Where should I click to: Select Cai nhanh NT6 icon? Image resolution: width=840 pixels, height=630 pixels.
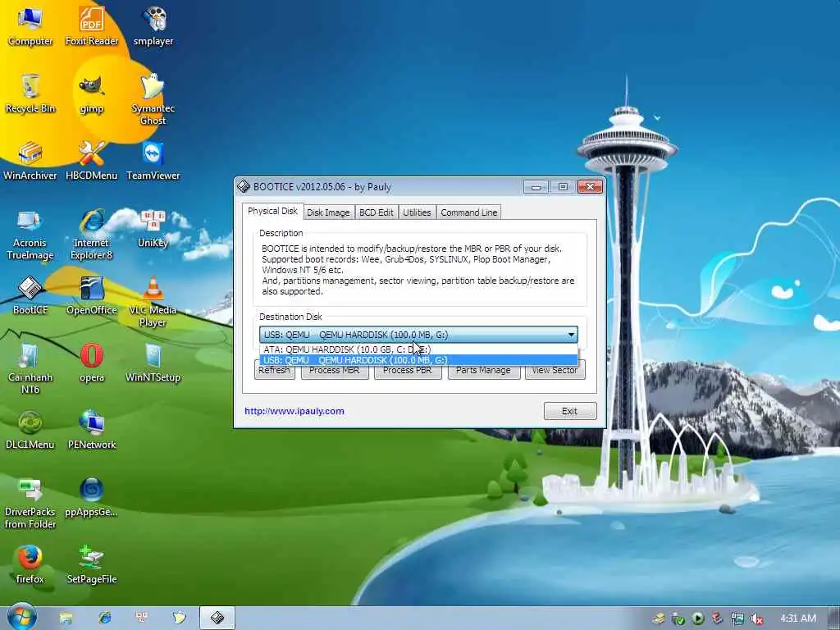click(30, 368)
